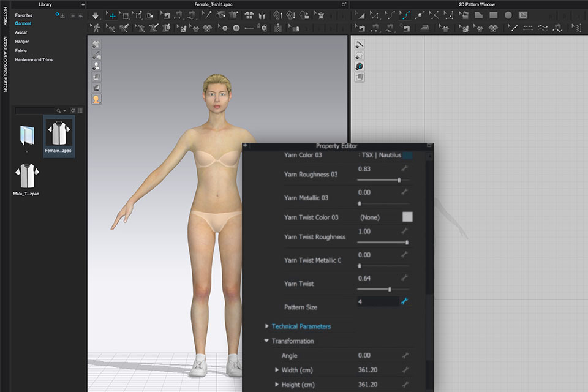Click the Zipper tool icon

point(278,28)
